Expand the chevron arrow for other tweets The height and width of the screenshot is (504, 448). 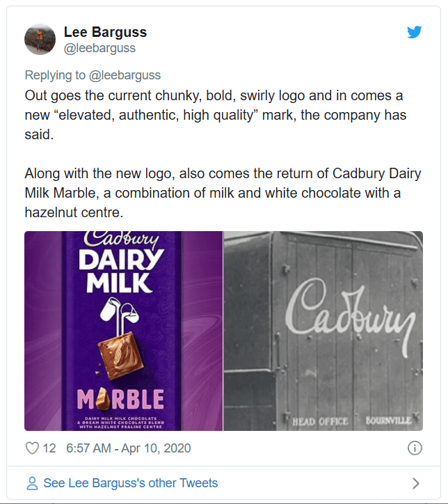click(415, 483)
